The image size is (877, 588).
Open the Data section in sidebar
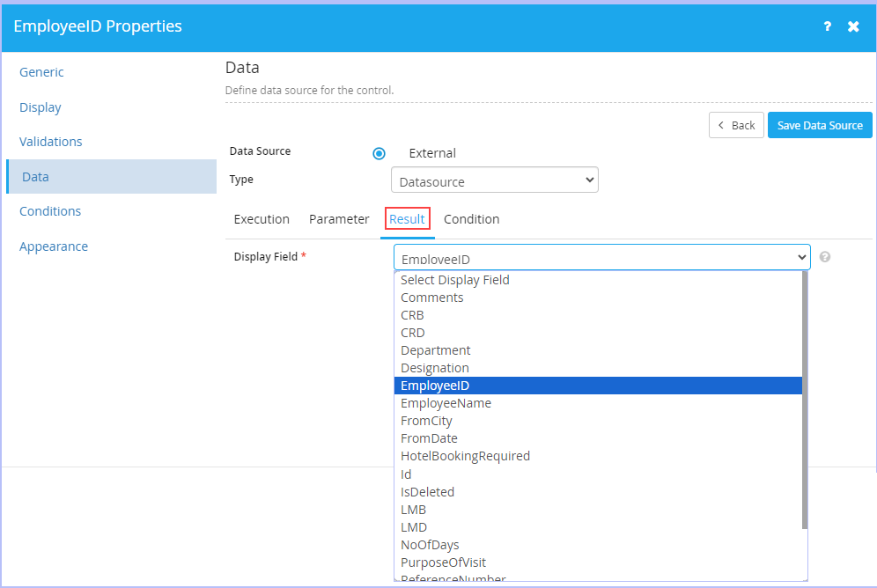111,177
